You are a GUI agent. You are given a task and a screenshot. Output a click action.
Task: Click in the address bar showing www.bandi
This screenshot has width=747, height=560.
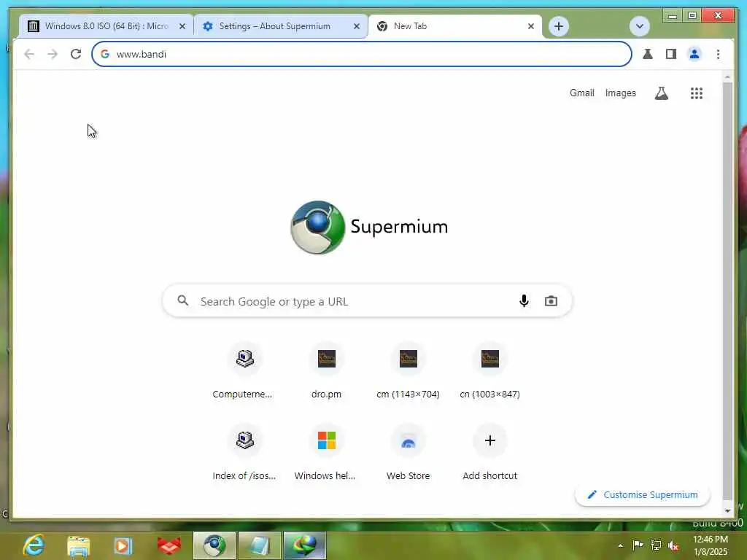pos(362,54)
